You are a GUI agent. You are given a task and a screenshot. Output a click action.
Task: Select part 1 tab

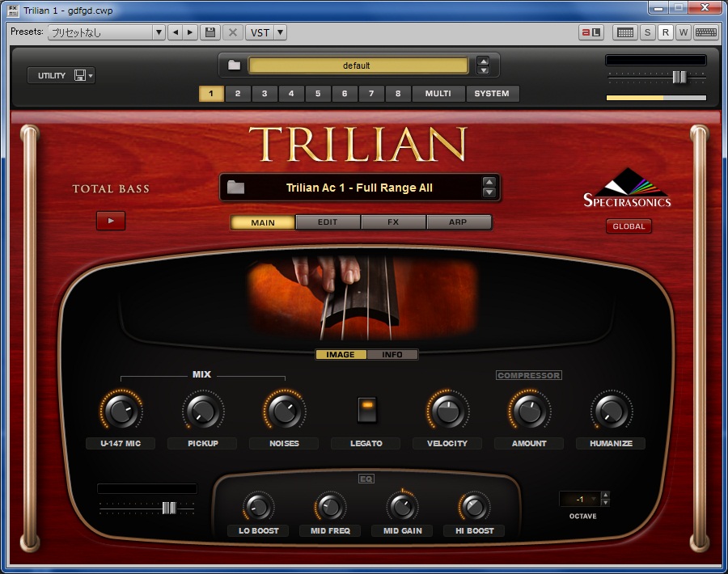211,93
